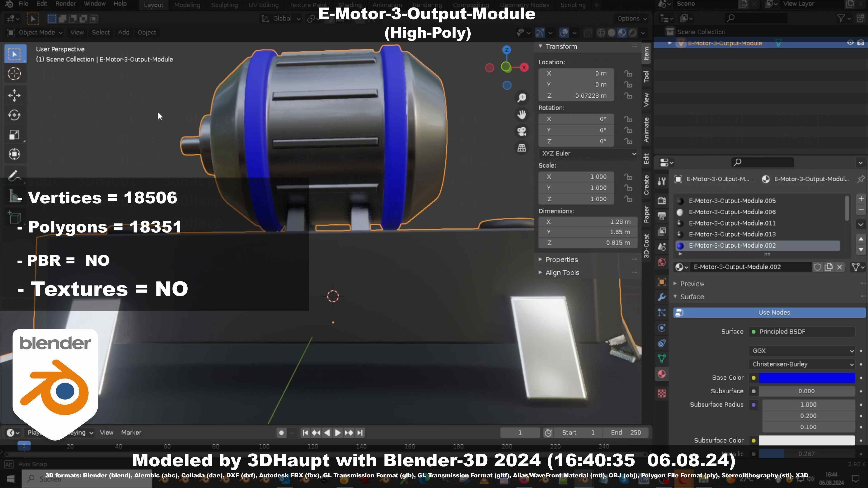Switch perspective/orthographic grid icon
The height and width of the screenshot is (488, 868).
(x=522, y=148)
